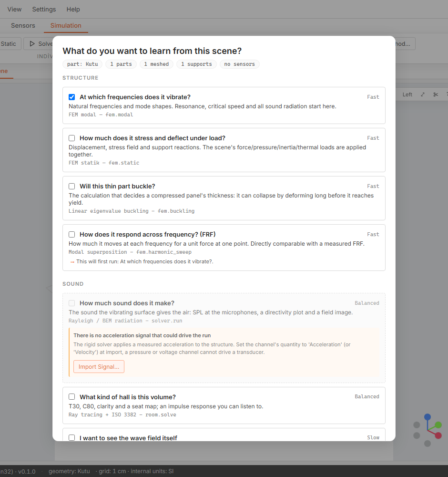448x477 pixels.
Task: Click the fullscreen diagonal-arrow icon beside Left
Action: tap(422, 94)
